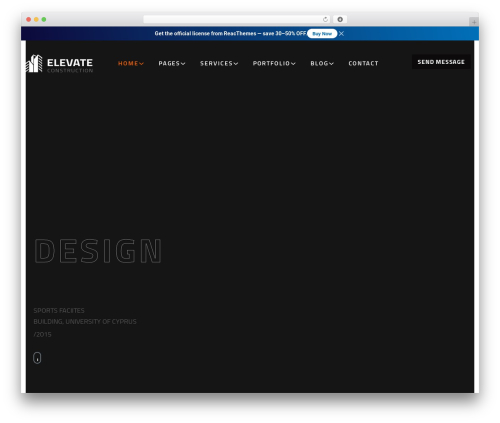Click the yellow minimize window button
Screen dimensions: 500x423
coord(36,19)
